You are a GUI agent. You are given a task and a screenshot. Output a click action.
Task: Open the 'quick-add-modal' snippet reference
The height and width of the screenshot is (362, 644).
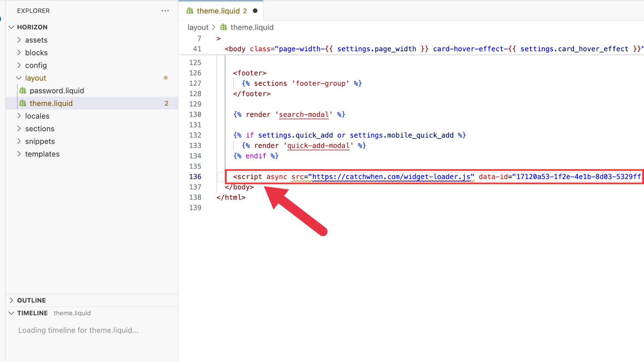318,146
